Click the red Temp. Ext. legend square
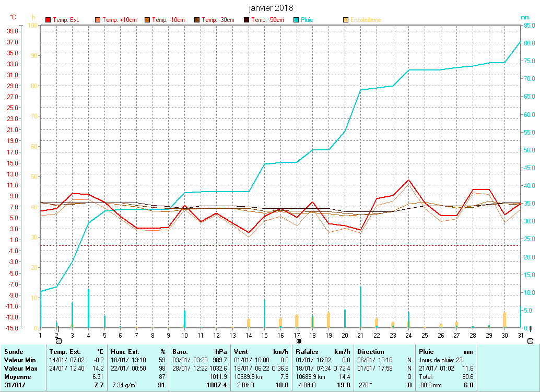 click(49, 20)
